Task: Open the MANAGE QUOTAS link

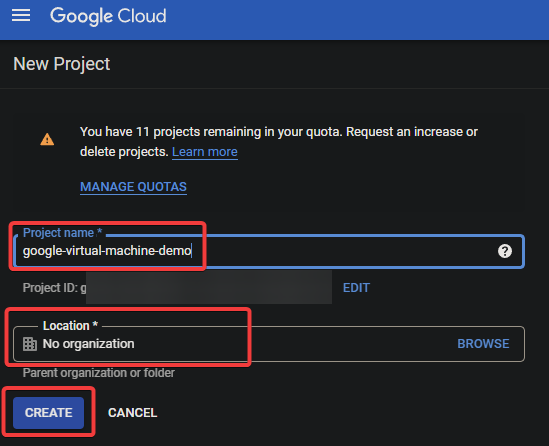Action: tap(133, 187)
